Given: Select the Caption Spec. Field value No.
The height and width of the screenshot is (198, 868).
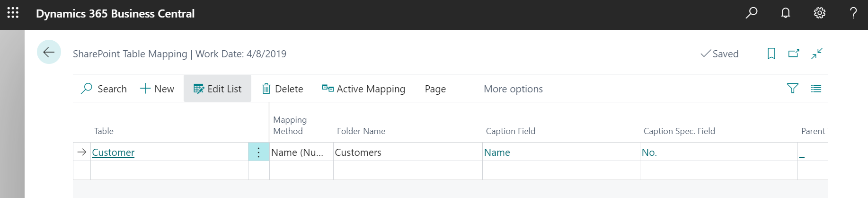Looking at the screenshot, I should coord(649,153).
